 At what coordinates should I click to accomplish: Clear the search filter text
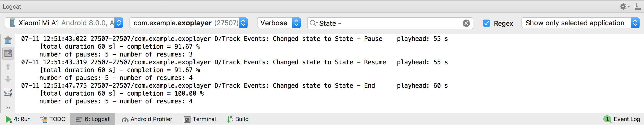pos(466,23)
